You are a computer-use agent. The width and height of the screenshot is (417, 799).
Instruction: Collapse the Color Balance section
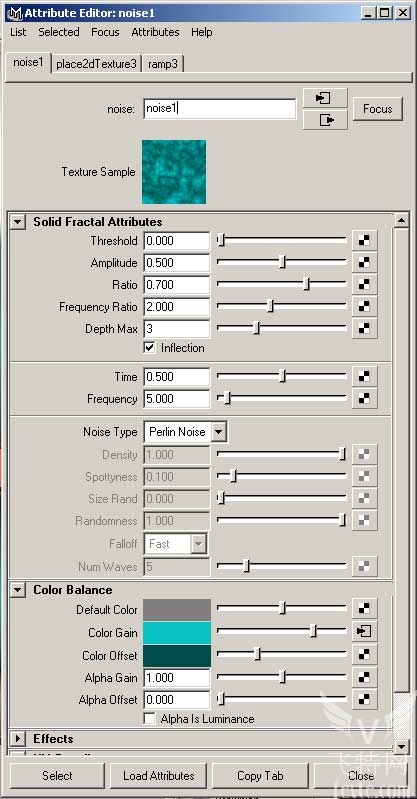(x=18, y=590)
